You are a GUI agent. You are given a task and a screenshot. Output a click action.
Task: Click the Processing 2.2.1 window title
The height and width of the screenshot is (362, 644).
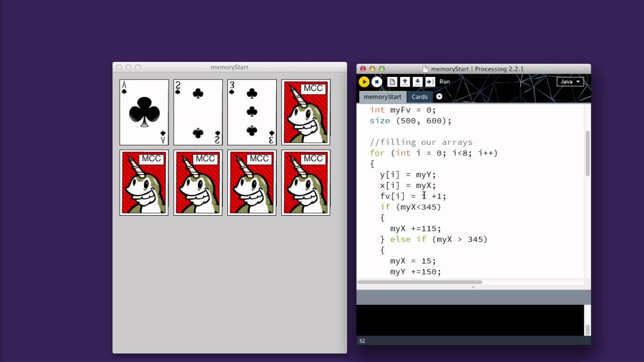click(477, 69)
